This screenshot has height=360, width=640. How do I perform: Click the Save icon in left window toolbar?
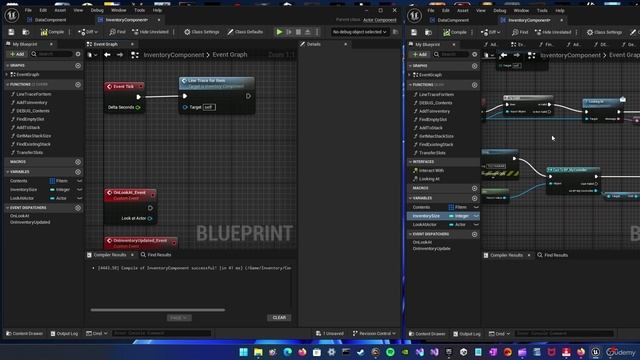(11, 32)
